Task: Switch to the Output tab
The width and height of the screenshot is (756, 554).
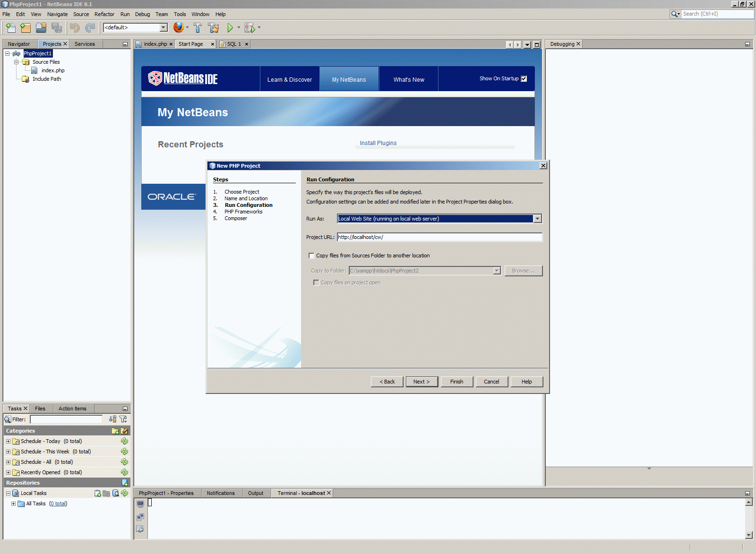Action: point(256,493)
